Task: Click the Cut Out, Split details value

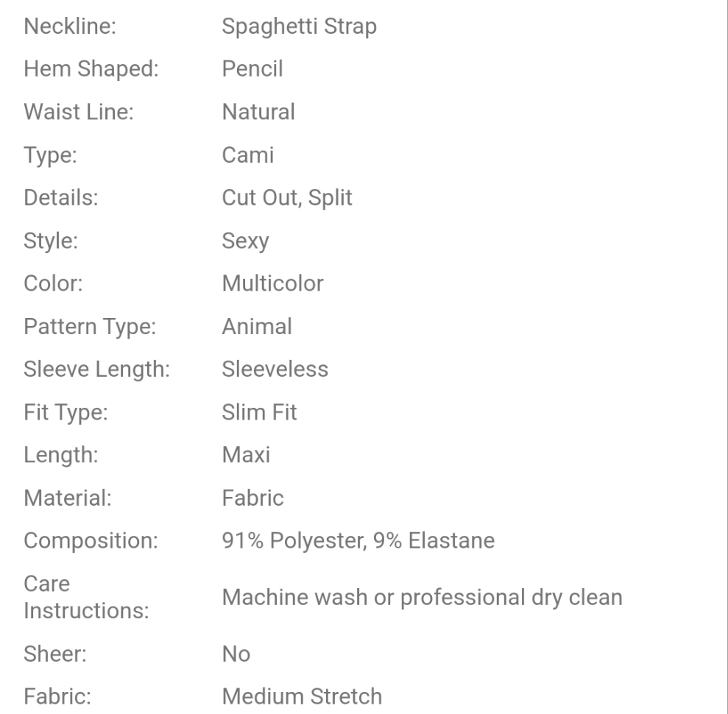Action: [x=287, y=198]
